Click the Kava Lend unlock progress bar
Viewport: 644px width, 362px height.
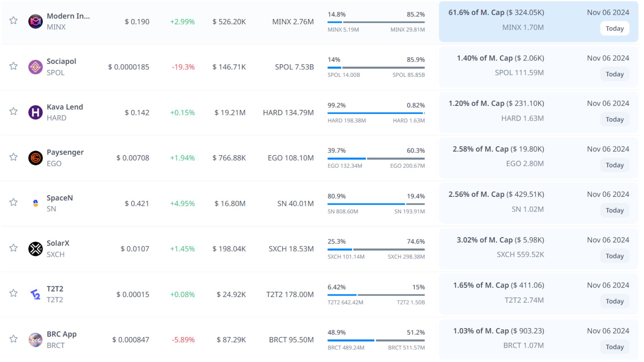(376, 113)
